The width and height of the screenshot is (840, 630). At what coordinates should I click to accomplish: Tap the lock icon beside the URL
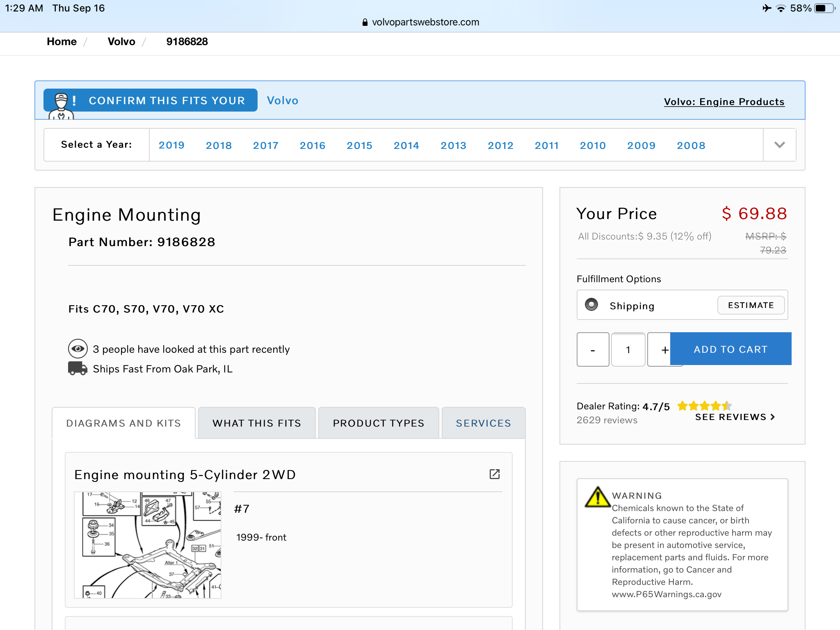click(x=365, y=23)
